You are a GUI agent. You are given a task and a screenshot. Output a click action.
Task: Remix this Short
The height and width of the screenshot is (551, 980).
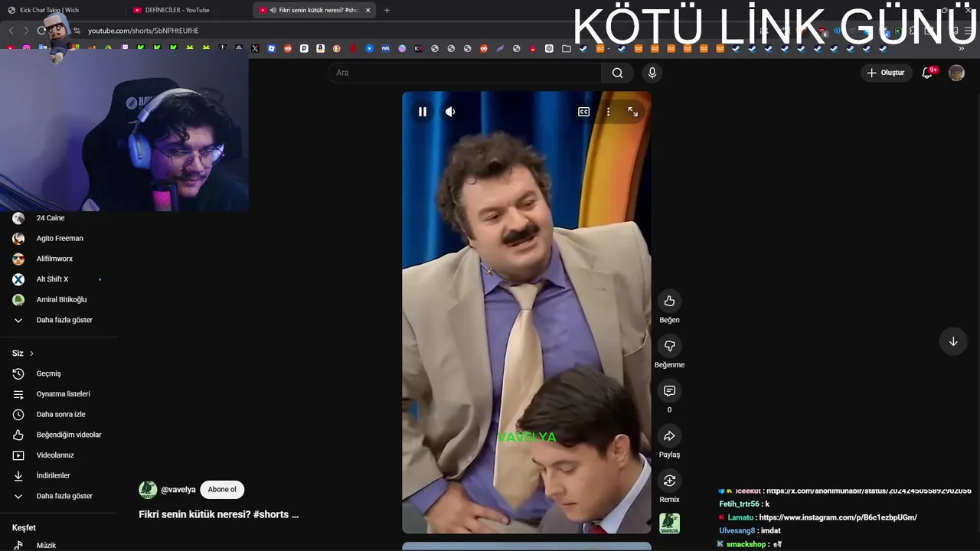click(669, 481)
